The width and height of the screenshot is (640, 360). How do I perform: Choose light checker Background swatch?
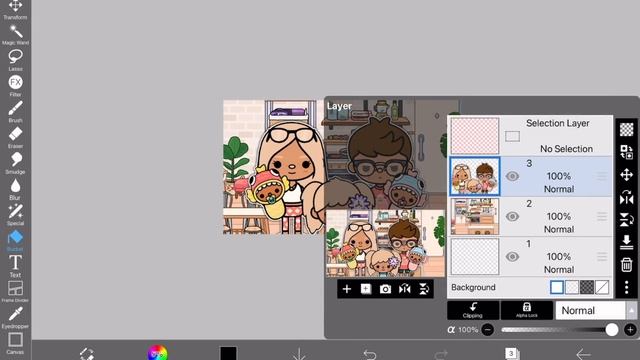coord(572,287)
